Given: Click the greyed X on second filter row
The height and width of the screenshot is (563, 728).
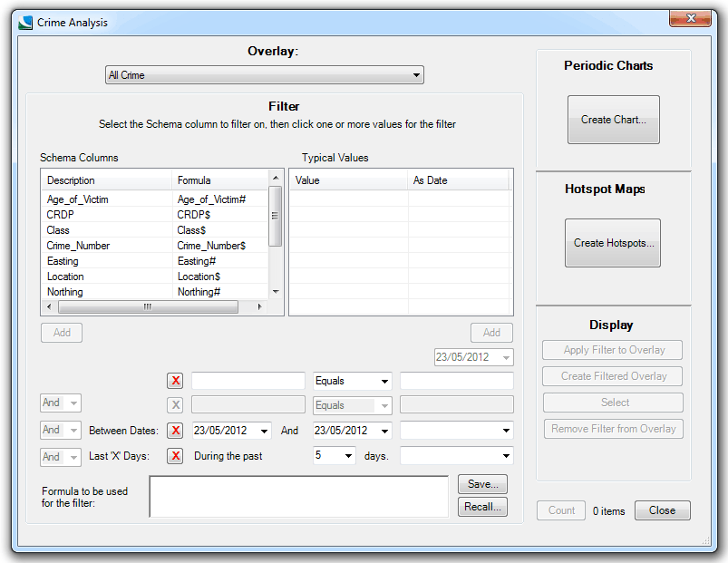Looking at the screenshot, I should pyautogui.click(x=175, y=405).
